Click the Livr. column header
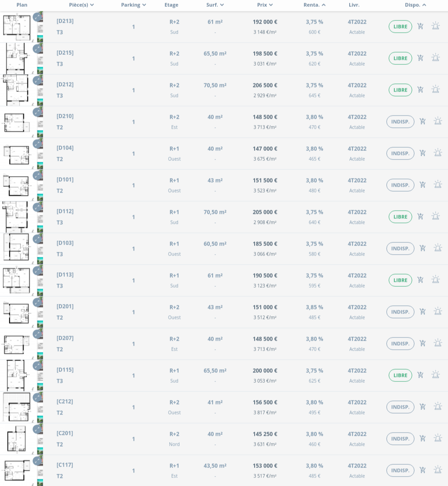Viewport: 448px width, 486px height. [x=354, y=5]
